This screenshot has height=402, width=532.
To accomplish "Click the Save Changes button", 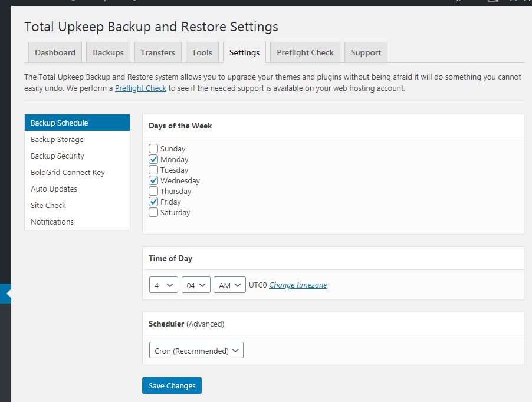I will 172,385.
